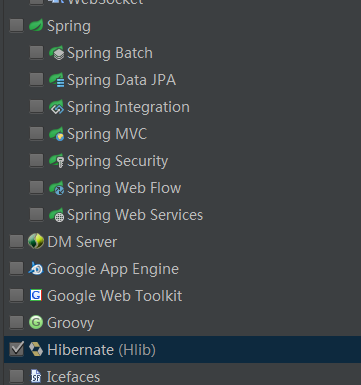This screenshot has width=361, height=385.
Task: Select the Icefaces label
Action: pos(73,377)
